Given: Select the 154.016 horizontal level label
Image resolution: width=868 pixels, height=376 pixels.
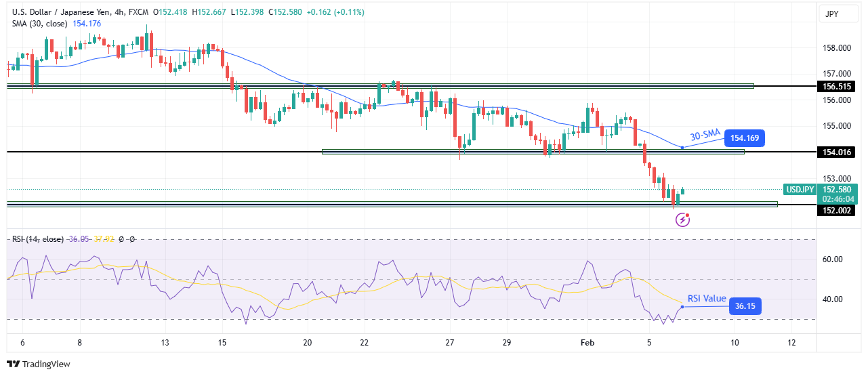Looking at the screenshot, I should click(835, 152).
